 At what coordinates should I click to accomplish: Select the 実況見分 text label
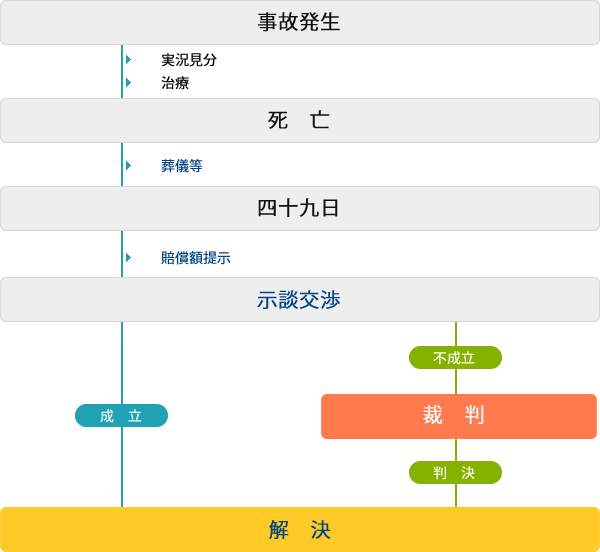click(x=189, y=60)
